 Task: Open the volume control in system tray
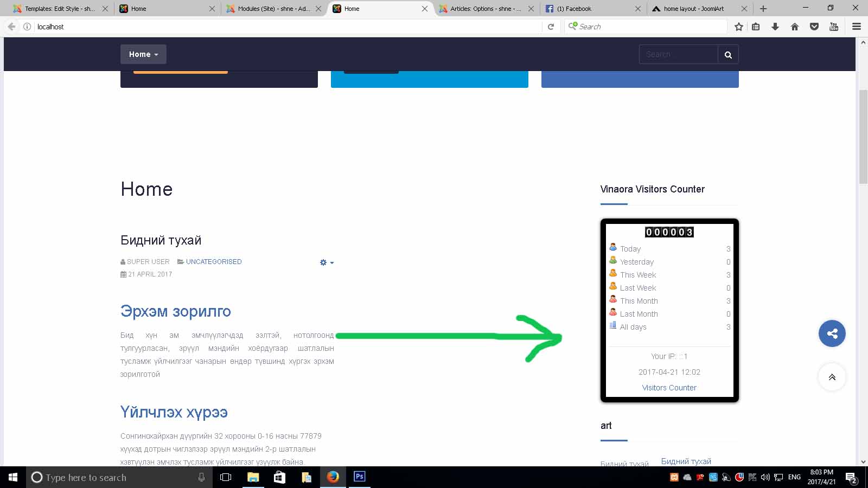(x=765, y=477)
